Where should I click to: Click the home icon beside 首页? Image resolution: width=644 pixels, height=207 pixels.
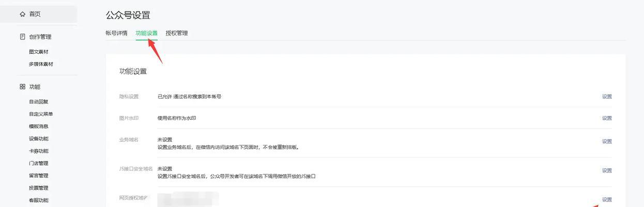pyautogui.click(x=22, y=14)
